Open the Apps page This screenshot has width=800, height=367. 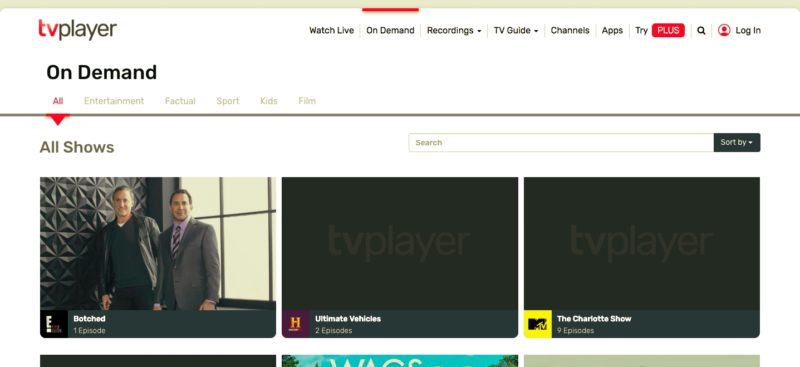pyautogui.click(x=612, y=31)
